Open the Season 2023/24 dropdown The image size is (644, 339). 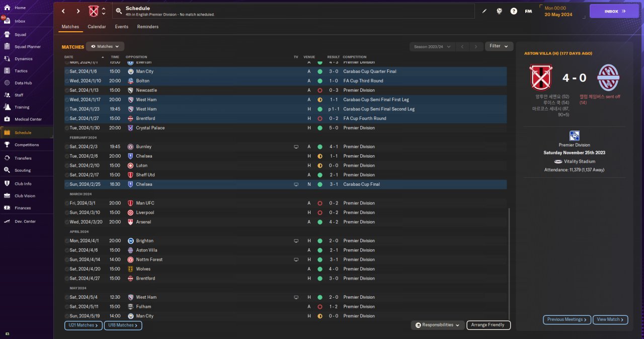433,47
